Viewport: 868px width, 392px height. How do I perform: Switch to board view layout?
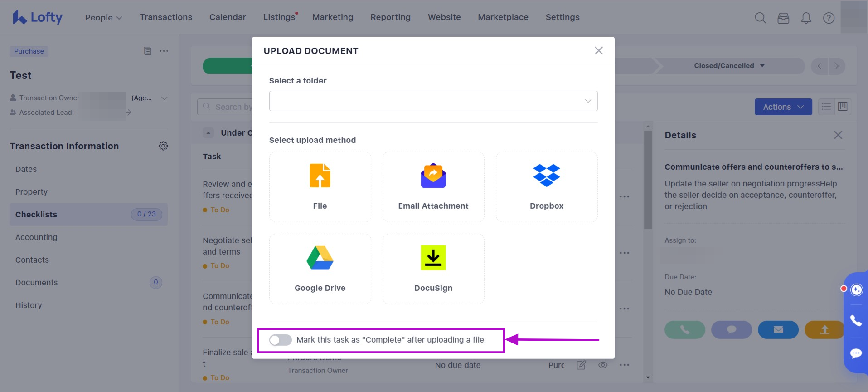(x=843, y=107)
